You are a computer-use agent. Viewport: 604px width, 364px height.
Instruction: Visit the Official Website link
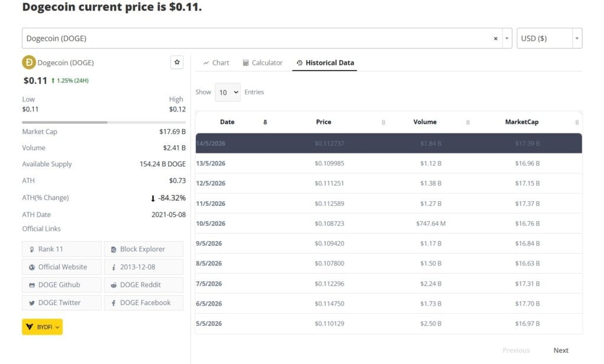61,267
